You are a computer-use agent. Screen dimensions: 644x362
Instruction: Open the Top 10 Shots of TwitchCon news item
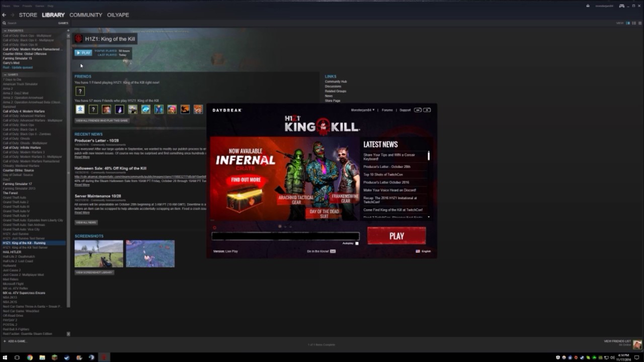coord(383,174)
